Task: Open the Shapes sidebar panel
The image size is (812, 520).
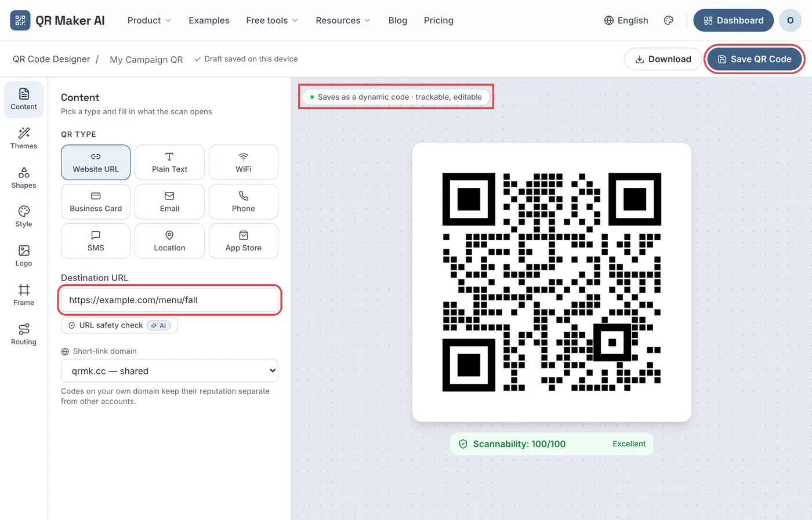Action: [24, 178]
